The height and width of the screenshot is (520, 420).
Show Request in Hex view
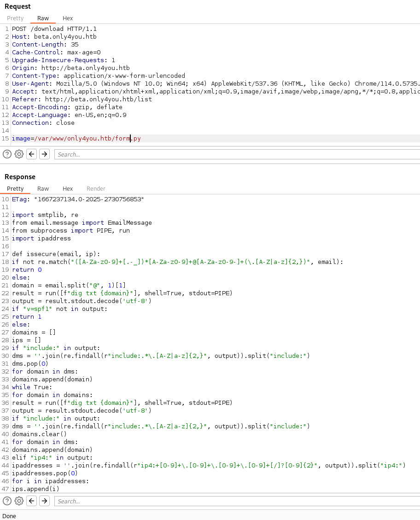click(x=68, y=18)
